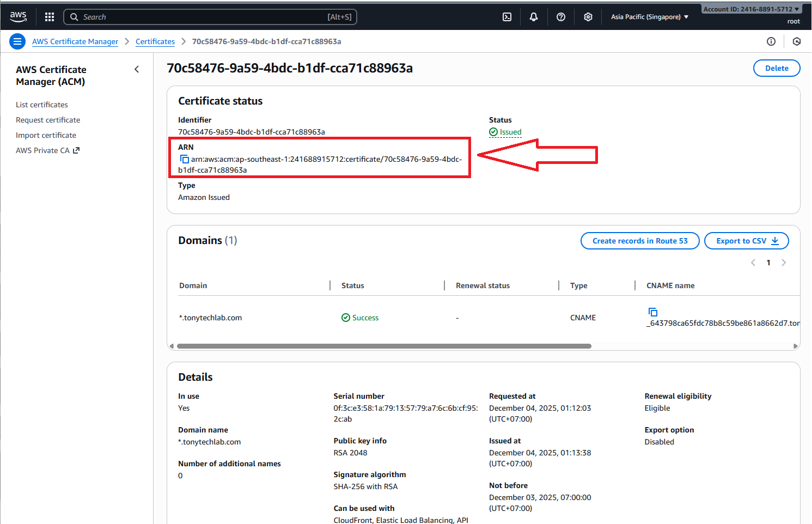812x524 pixels.
Task: Open the info panel icon
Action: pyautogui.click(x=771, y=41)
